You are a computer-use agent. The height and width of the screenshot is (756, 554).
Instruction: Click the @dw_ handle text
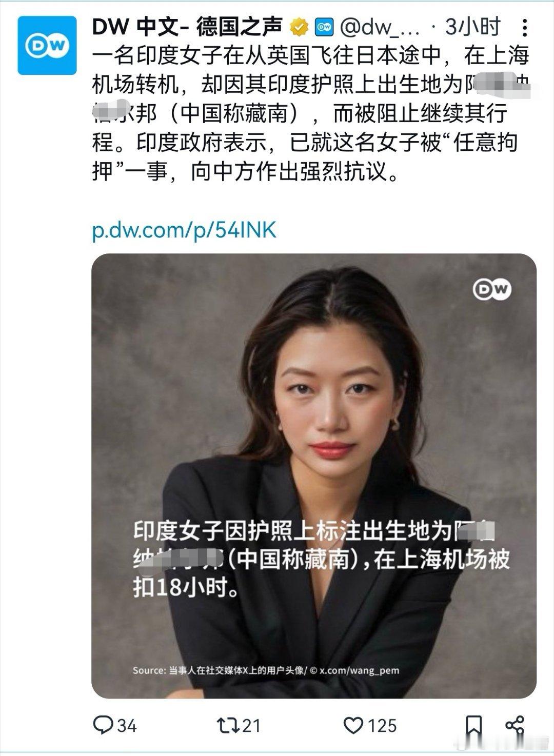380,28
